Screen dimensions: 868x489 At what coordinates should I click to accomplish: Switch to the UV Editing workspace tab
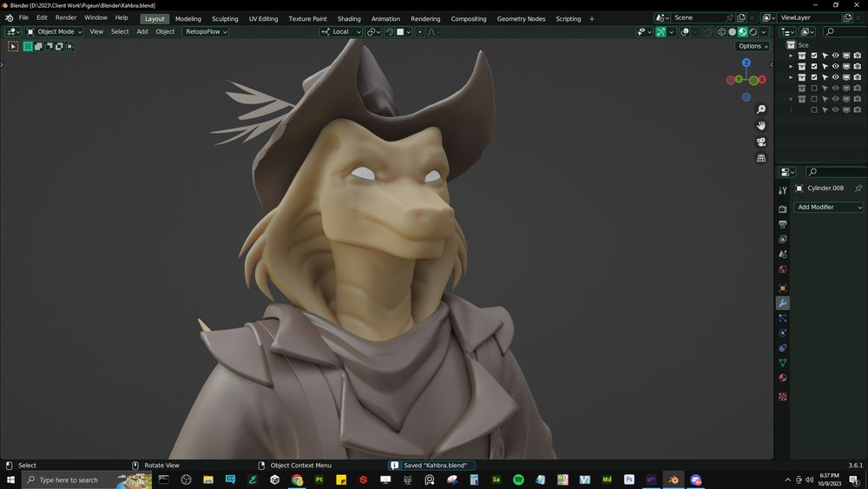point(264,19)
